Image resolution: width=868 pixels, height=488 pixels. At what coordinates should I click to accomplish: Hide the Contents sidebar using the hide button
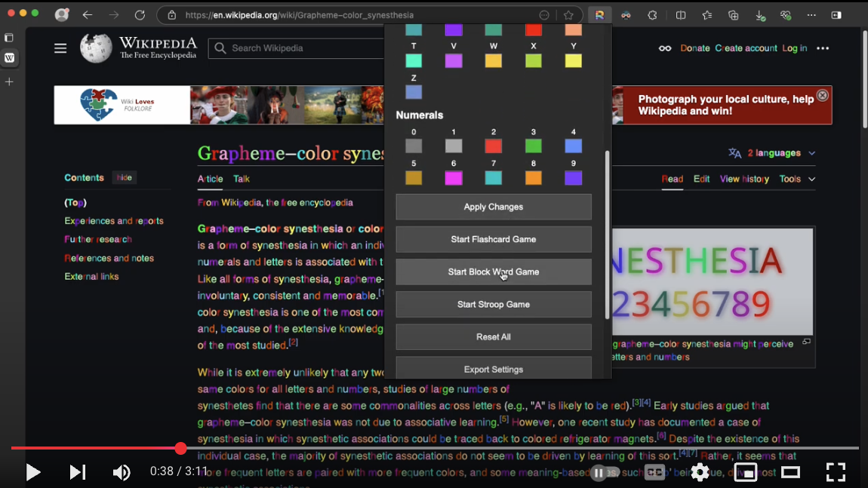(124, 177)
